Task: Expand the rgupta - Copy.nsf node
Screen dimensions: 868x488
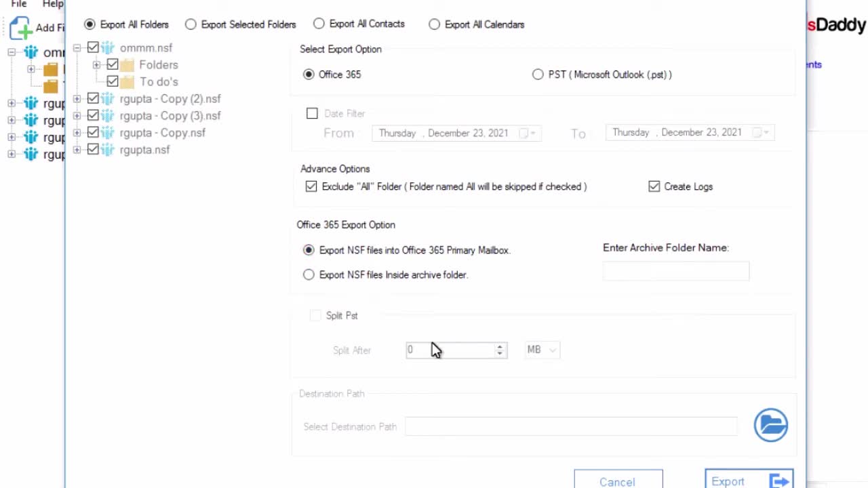Action: 77,133
